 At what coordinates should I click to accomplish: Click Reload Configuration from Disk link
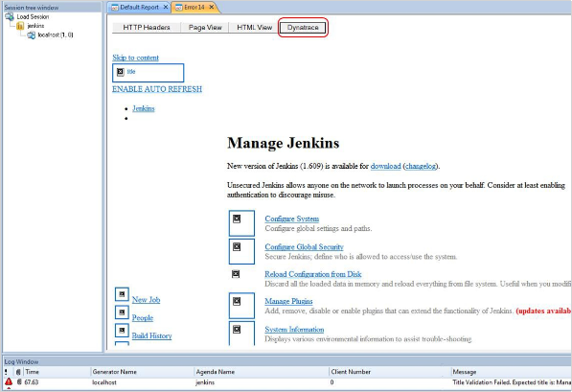(x=313, y=274)
